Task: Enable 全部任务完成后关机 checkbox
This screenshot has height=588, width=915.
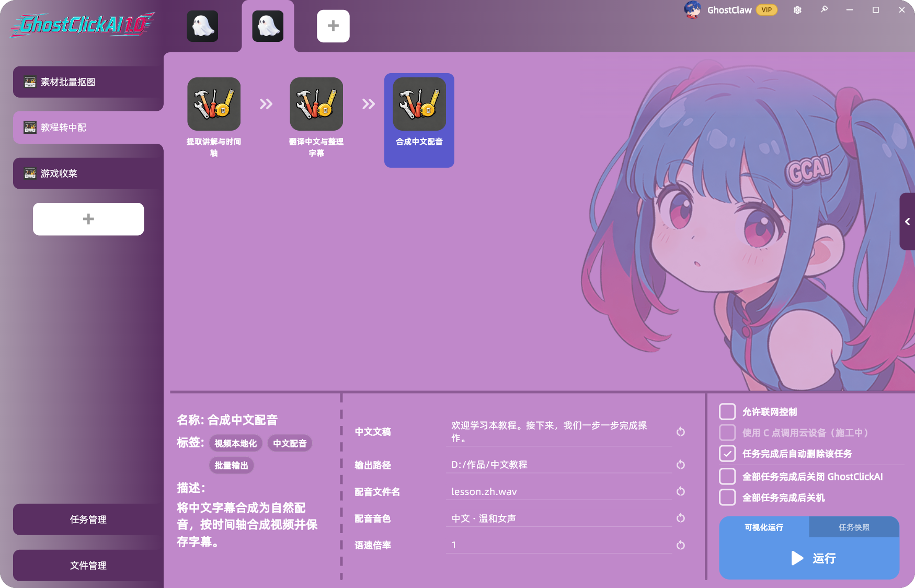Action: pos(727,498)
